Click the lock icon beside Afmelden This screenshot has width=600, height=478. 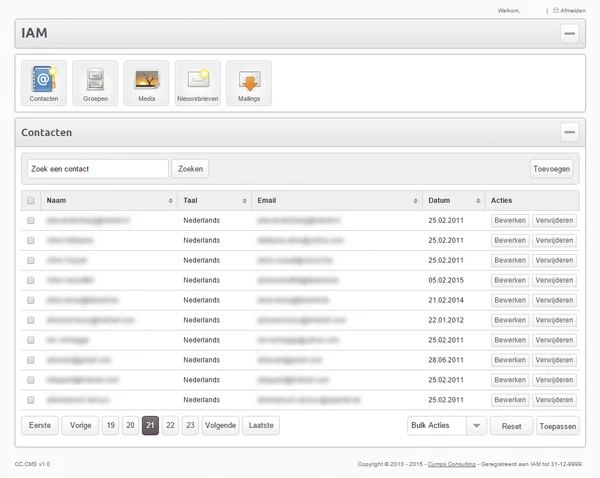[556, 10]
